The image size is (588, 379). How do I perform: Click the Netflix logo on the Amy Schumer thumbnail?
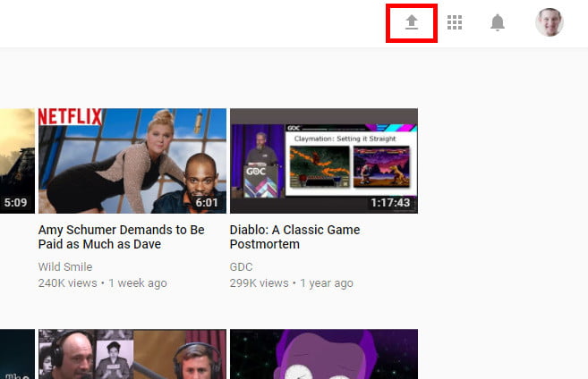(x=71, y=117)
